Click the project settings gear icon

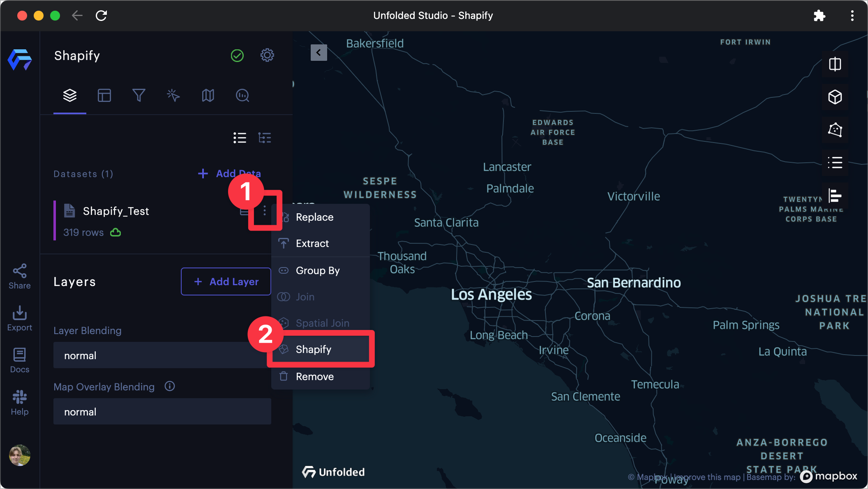[267, 55]
